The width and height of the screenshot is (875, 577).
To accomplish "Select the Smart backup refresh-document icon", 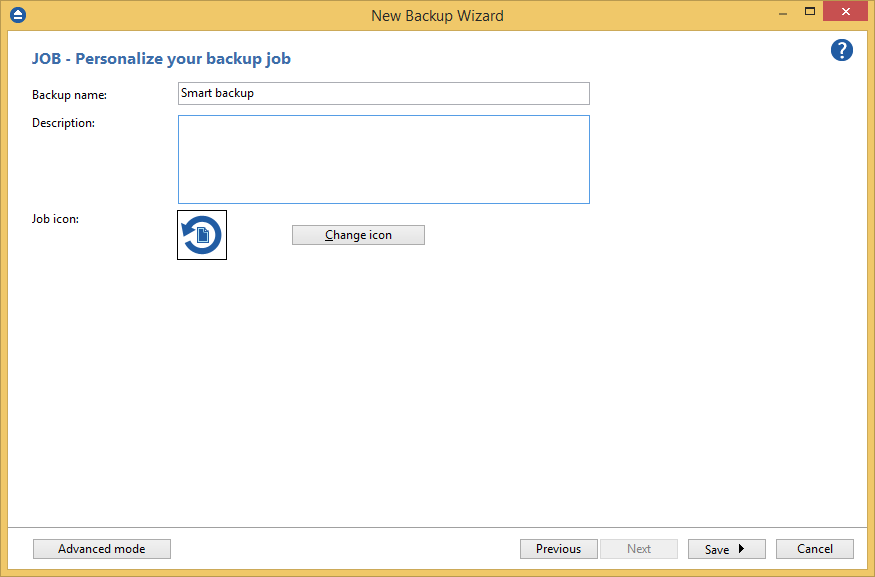I will 201,234.
